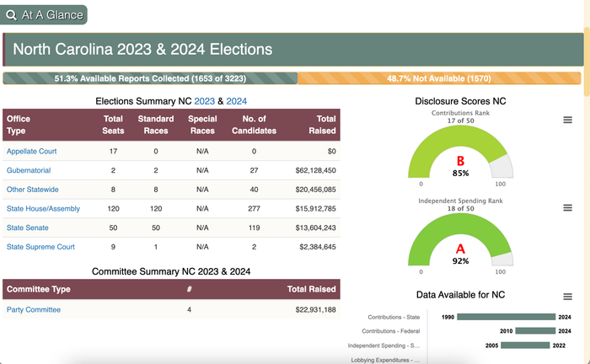Select the 277 candidates value
The image size is (590, 364).
point(254,209)
